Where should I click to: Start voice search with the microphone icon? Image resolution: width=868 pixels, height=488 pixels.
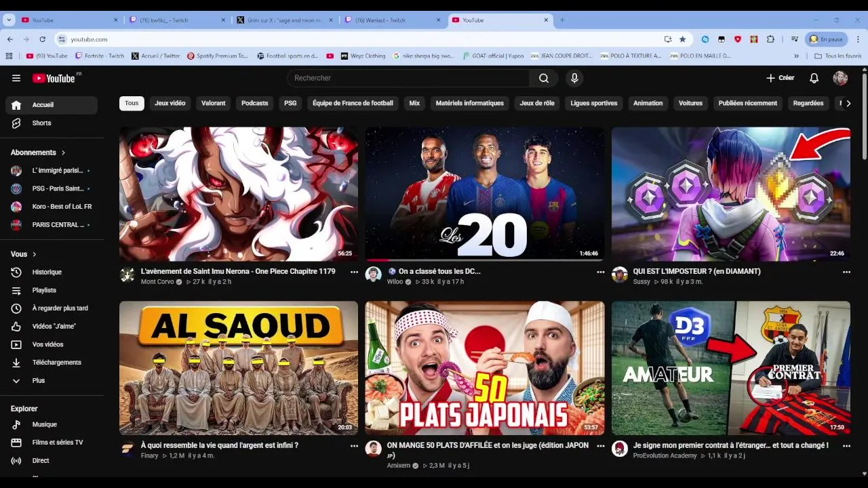[574, 78]
